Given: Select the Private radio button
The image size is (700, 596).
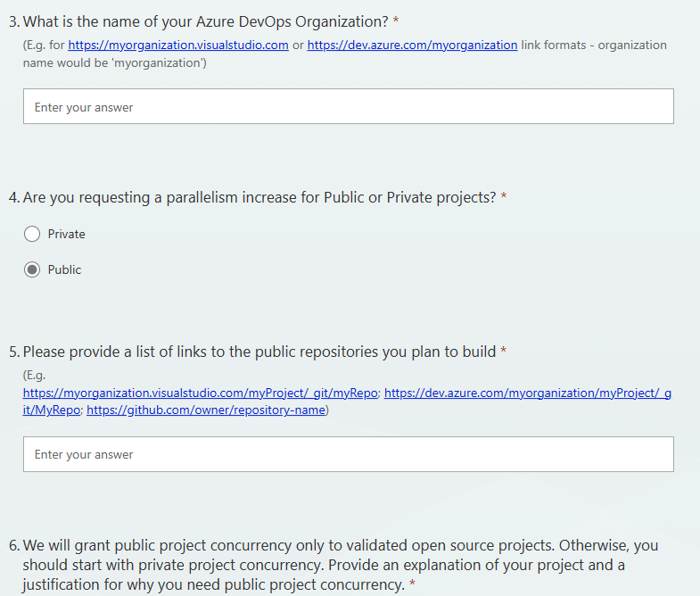Looking at the screenshot, I should 32,234.
